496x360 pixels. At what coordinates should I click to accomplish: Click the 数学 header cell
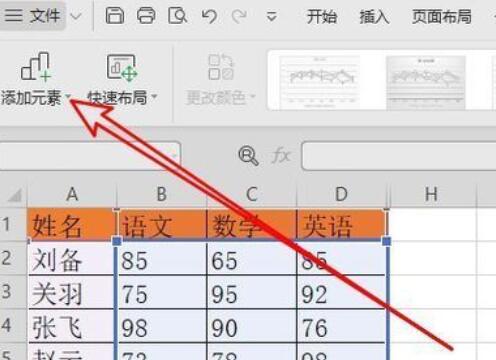click(252, 225)
